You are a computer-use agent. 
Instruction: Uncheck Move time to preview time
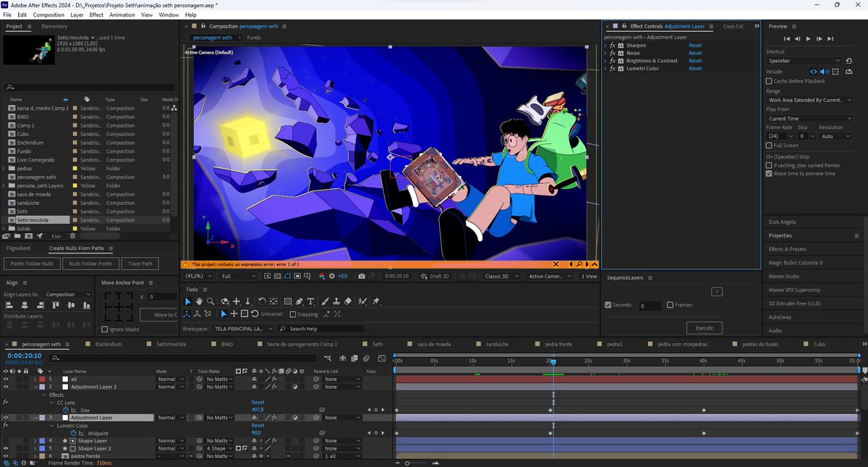[769, 174]
